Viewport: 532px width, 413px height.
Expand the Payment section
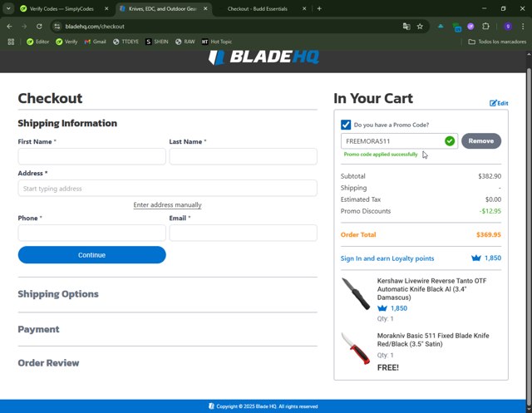(38, 329)
